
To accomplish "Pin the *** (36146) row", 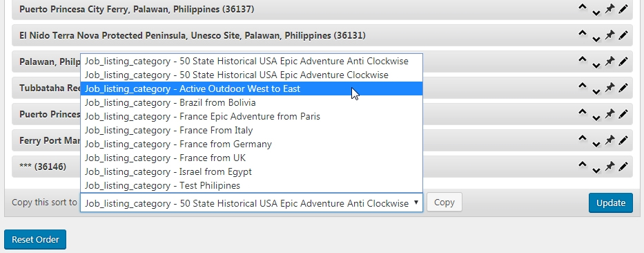I will pos(609,167).
